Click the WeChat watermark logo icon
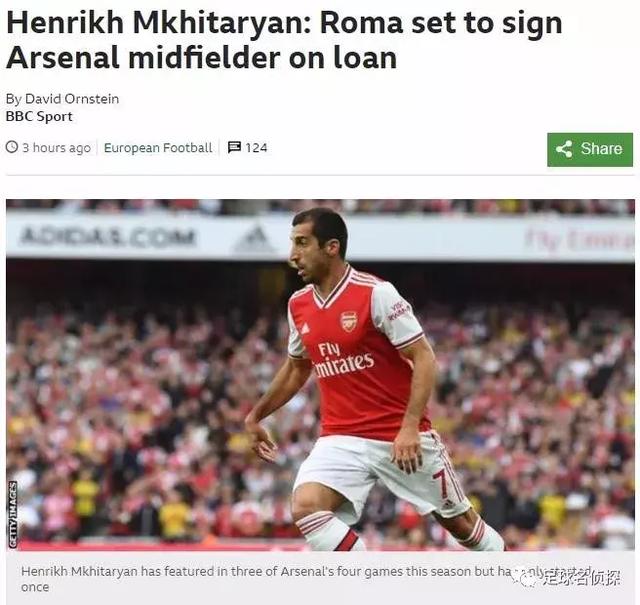The width and height of the screenshot is (640, 605). point(527,578)
